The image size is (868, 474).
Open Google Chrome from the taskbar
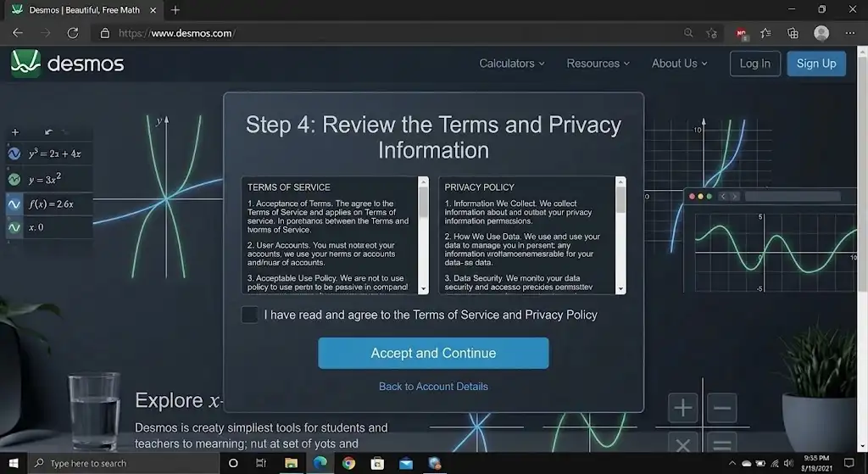[x=348, y=463]
